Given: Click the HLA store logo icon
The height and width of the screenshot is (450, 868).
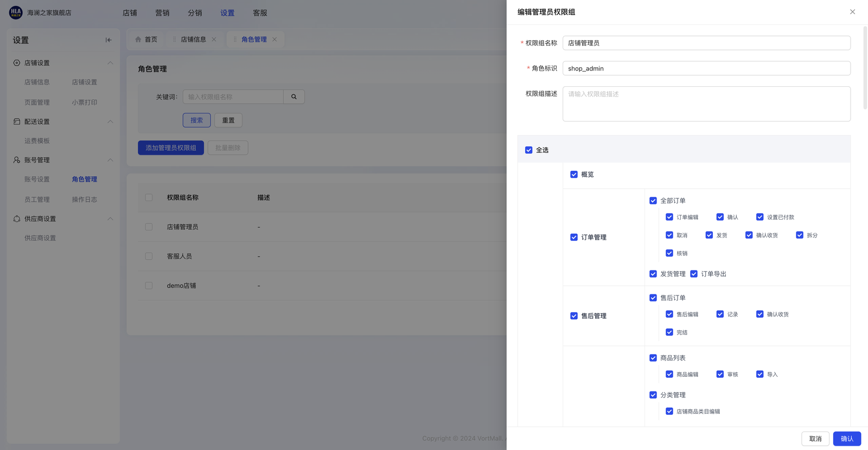Looking at the screenshot, I should click(x=16, y=12).
